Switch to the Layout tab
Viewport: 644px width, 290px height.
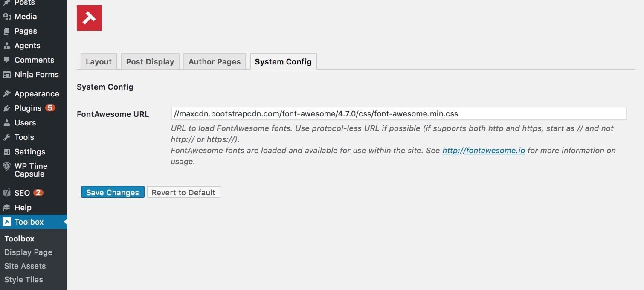(99, 61)
